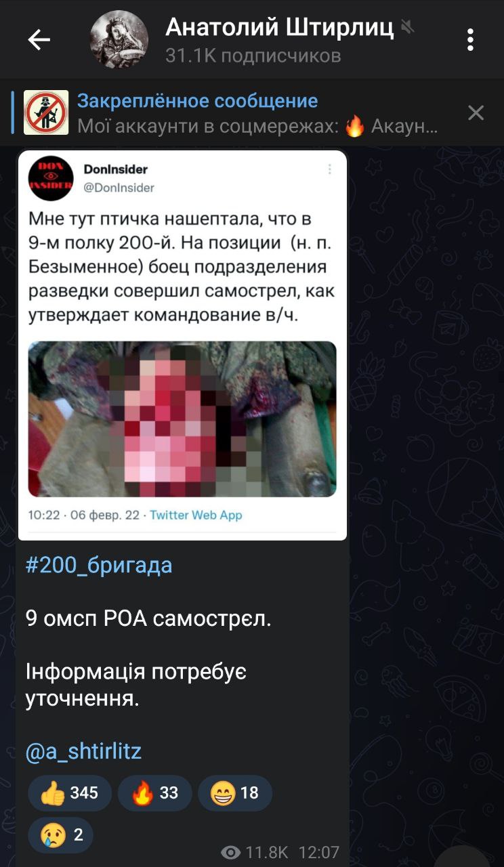React with thumbs up (345)
This screenshot has height=867, width=504.
click(69, 793)
